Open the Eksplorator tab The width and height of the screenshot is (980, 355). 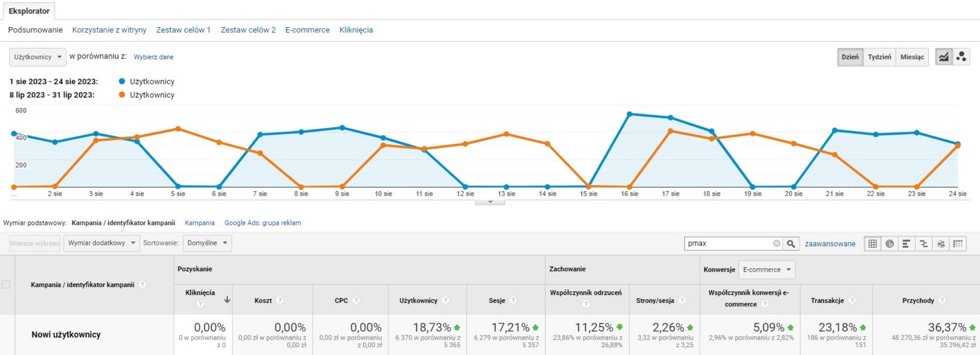29,11
